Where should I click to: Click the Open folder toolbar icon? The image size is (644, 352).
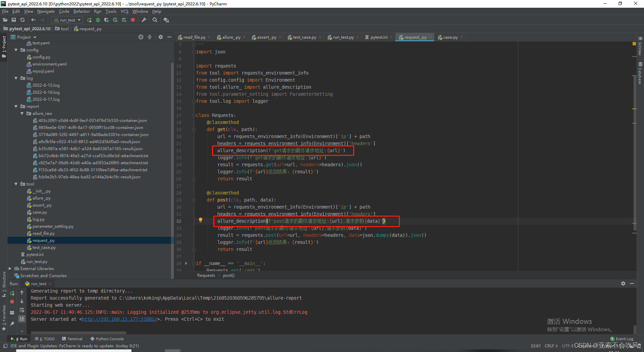(5, 20)
